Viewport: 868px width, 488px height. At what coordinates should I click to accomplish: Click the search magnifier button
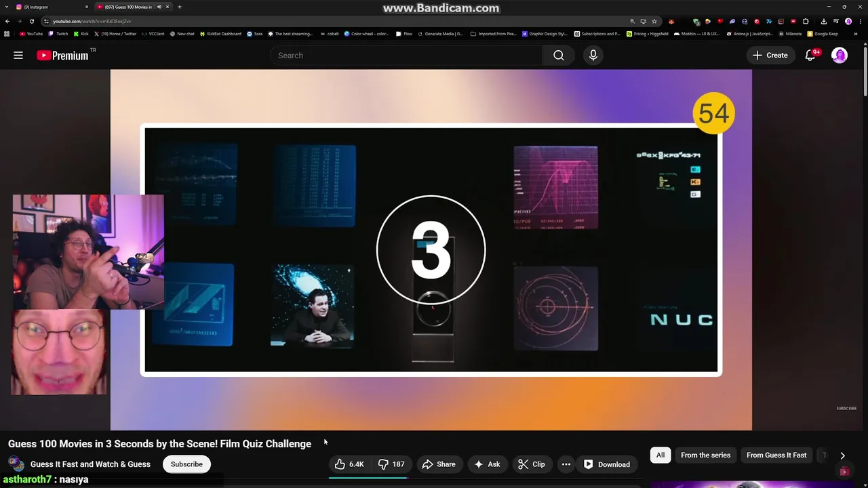click(559, 56)
